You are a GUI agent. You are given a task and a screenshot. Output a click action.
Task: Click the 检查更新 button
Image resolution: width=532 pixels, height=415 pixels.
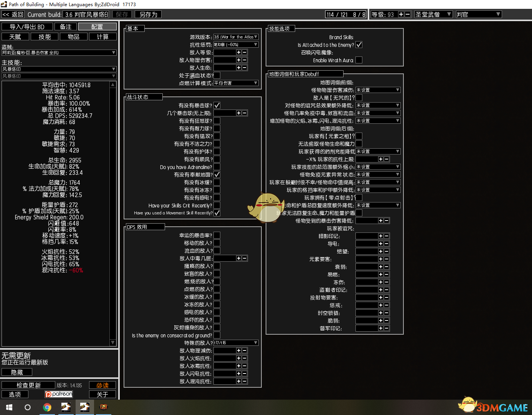(x=28, y=385)
